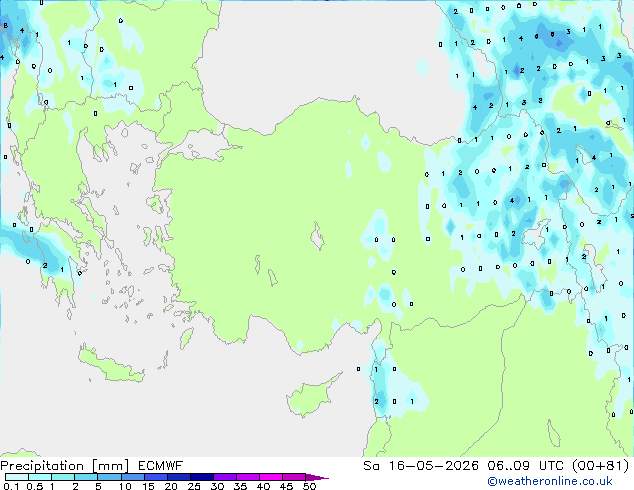Screen dimensions: 634x490
Task: Click the 20–25 mm legend swatch
Action: pyautogui.click(x=179, y=477)
